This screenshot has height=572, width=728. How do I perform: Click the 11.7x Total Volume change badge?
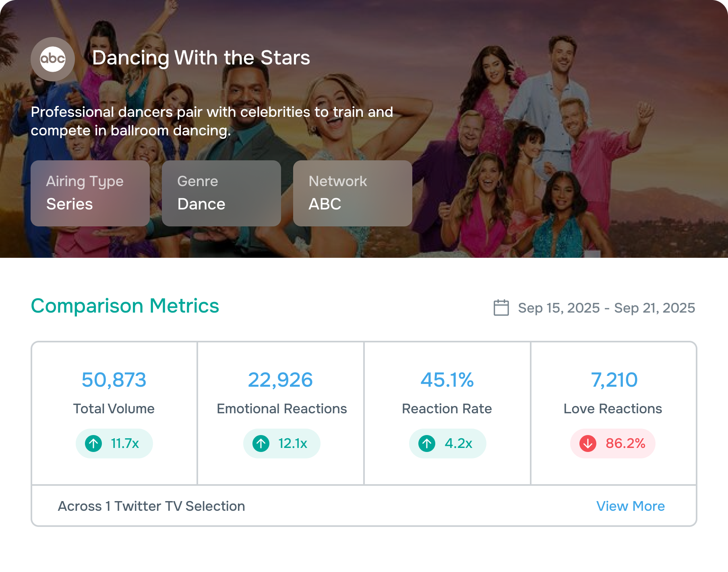[x=114, y=444]
